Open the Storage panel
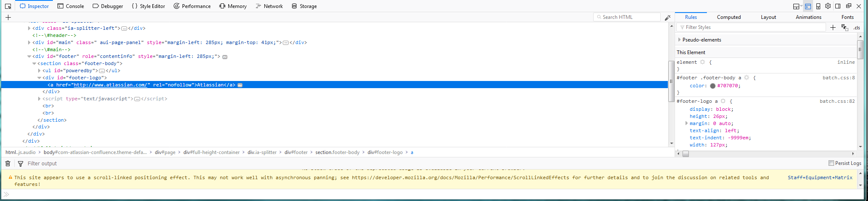868x201 pixels. pyautogui.click(x=304, y=6)
